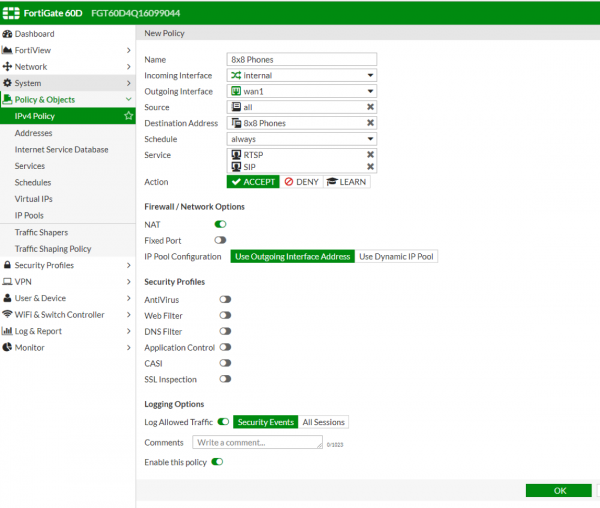Set action to ACCEPT
The height and width of the screenshot is (508, 600).
(253, 182)
